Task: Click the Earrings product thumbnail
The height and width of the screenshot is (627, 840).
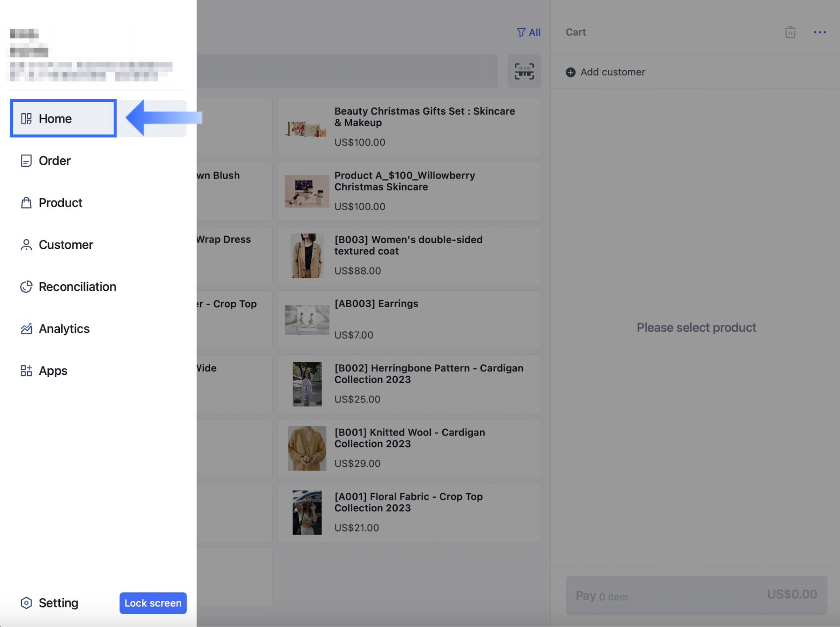Action: pyautogui.click(x=307, y=320)
